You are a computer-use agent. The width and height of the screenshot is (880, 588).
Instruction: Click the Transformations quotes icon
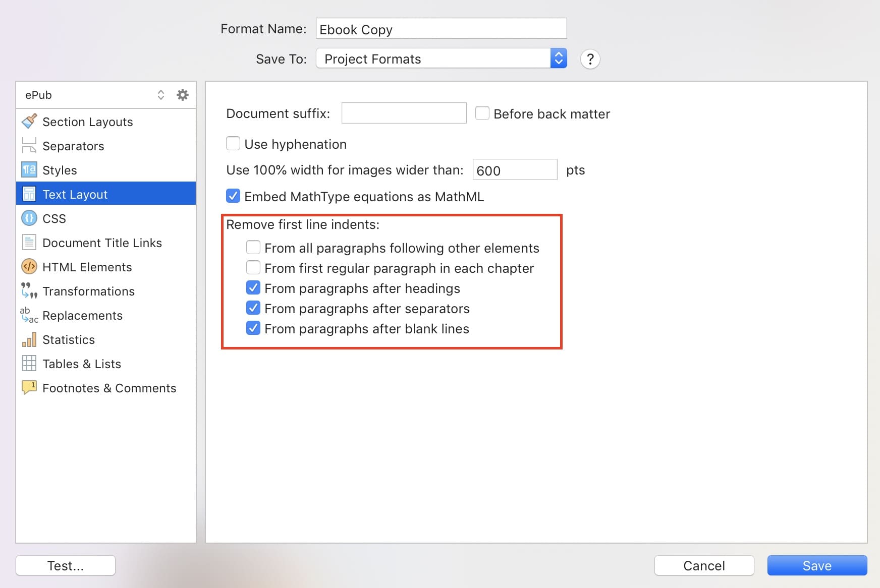tap(29, 291)
